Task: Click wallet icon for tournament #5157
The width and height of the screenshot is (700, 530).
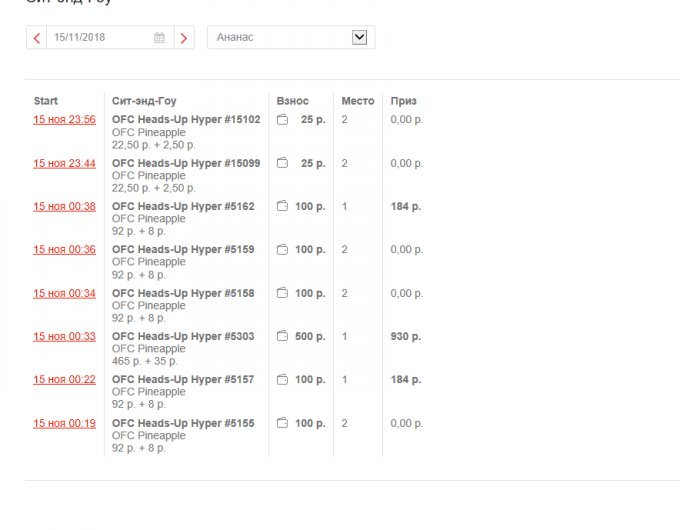Action: [283, 380]
